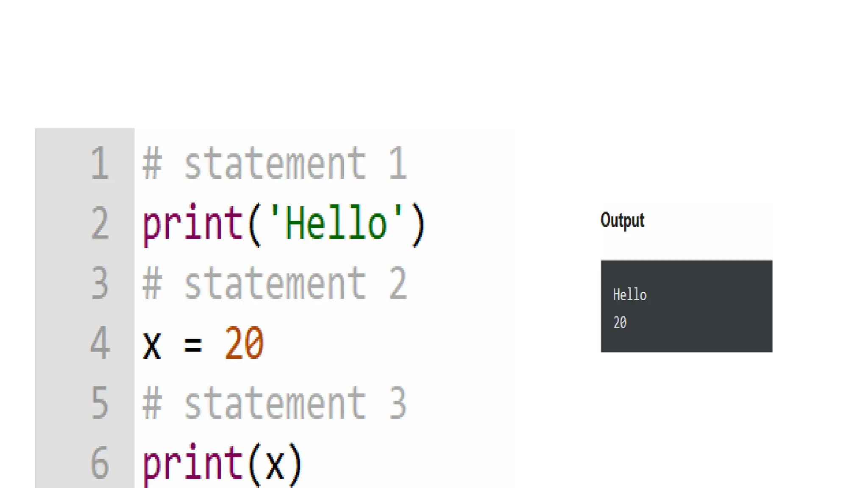The height and width of the screenshot is (488, 868).
Task: Click the 20 result in output console
Action: pos(620,322)
